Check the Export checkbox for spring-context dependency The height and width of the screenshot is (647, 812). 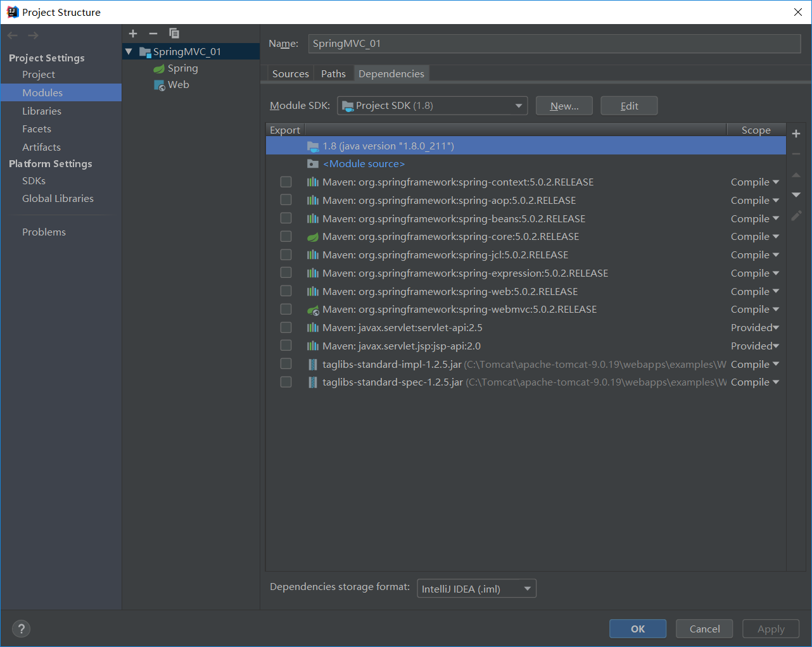point(286,182)
